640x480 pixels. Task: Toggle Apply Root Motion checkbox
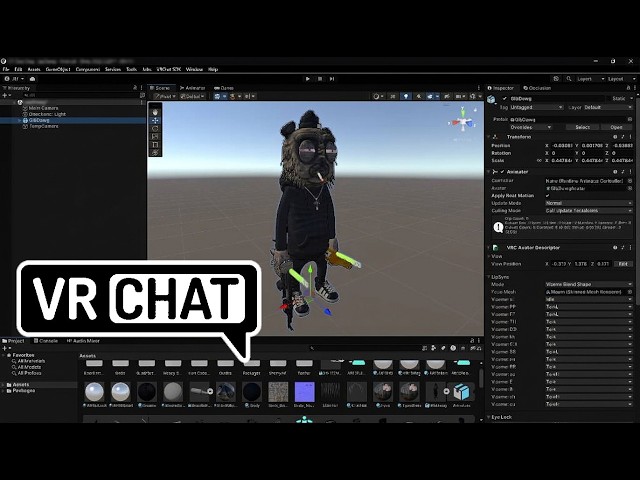click(548, 196)
